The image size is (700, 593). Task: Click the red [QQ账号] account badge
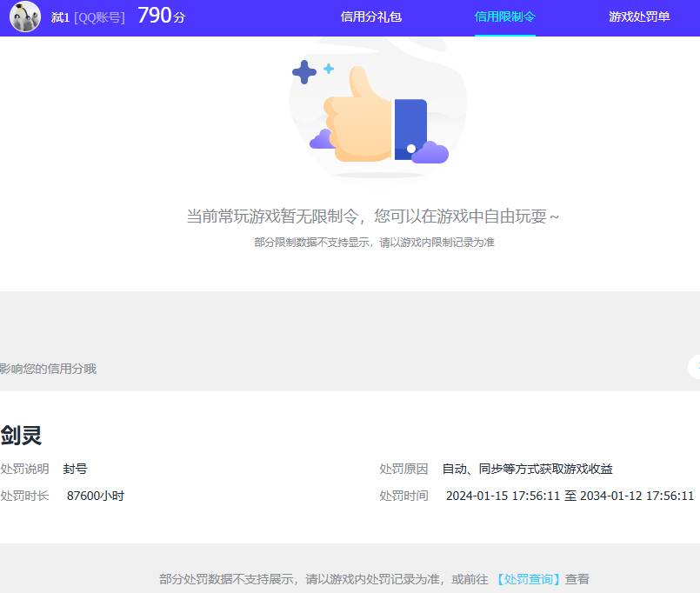coord(99,16)
